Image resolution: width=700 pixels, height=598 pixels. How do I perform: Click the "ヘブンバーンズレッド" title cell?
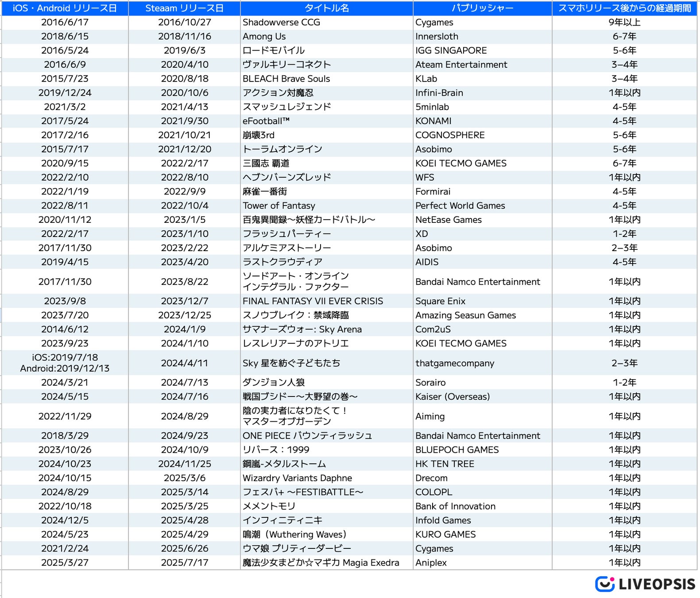pos(327,178)
